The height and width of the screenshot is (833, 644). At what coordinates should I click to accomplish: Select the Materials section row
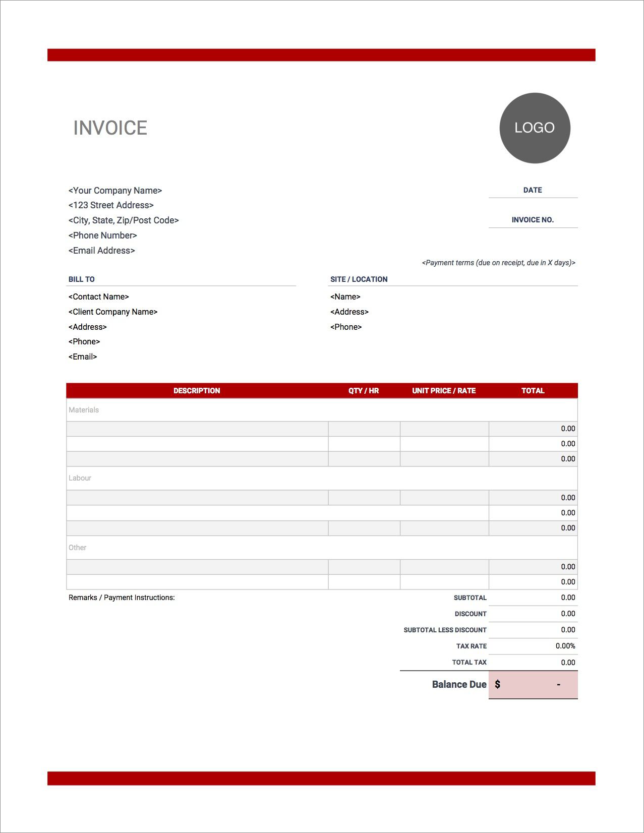pyautogui.click(x=322, y=410)
